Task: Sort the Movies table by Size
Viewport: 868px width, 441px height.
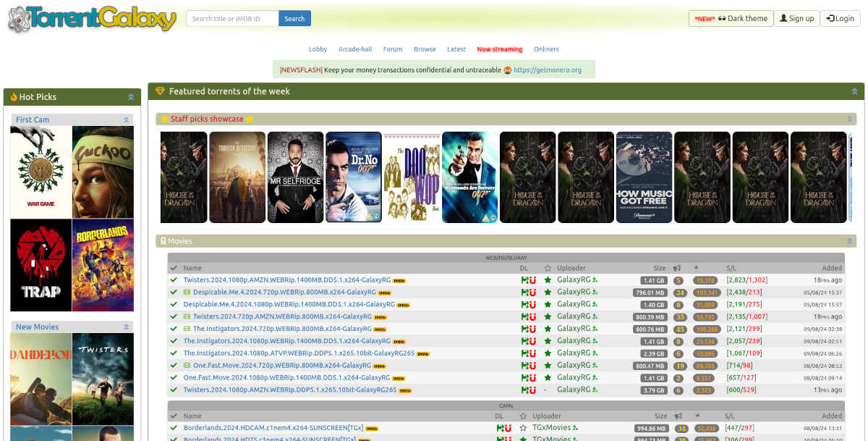Action: pos(659,268)
